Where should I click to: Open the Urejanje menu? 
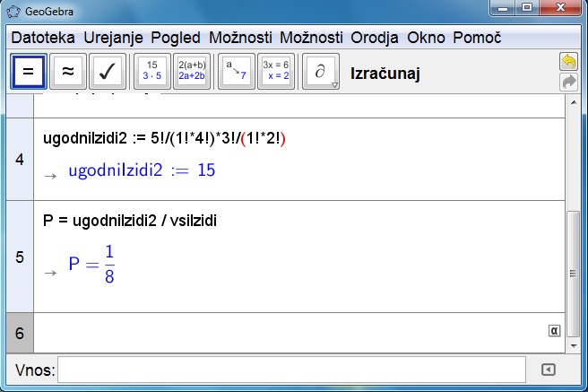[113, 38]
